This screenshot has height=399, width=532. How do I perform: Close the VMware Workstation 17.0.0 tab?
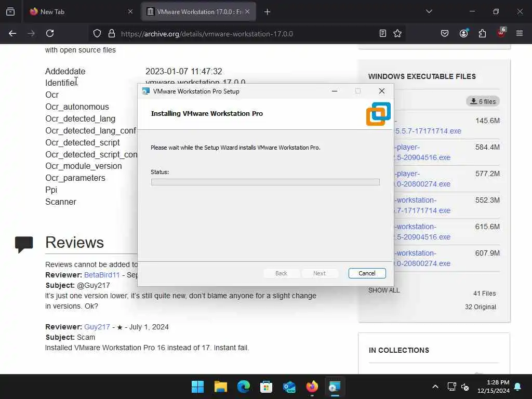coord(247,11)
